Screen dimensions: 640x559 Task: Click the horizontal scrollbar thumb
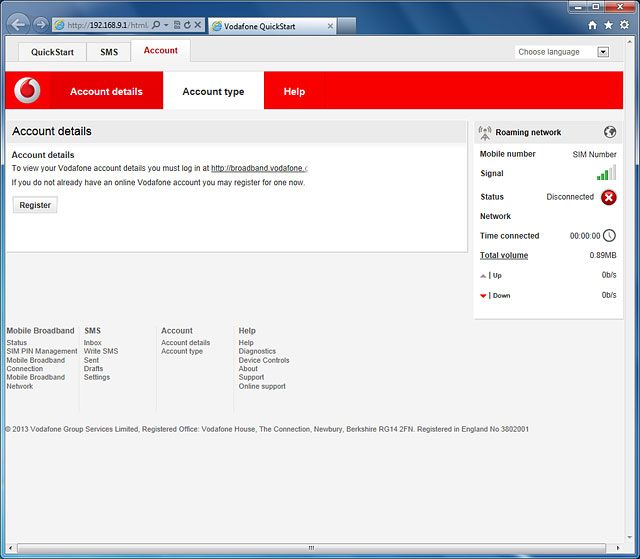(x=311, y=548)
